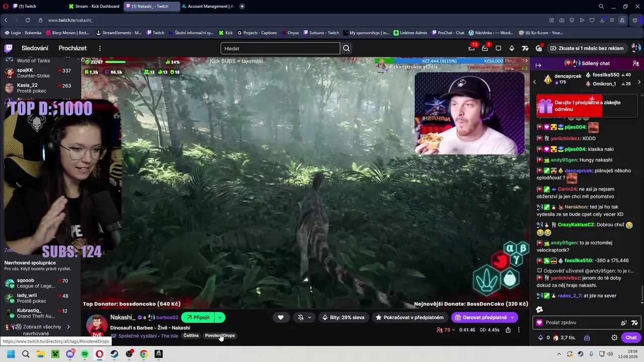Open barbee02 channel link

[x=167, y=318]
